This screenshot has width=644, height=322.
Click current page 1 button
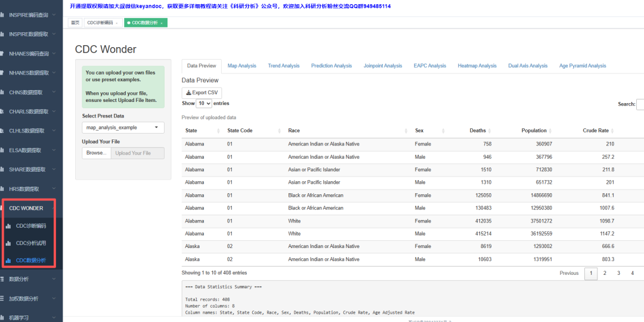pos(591,273)
